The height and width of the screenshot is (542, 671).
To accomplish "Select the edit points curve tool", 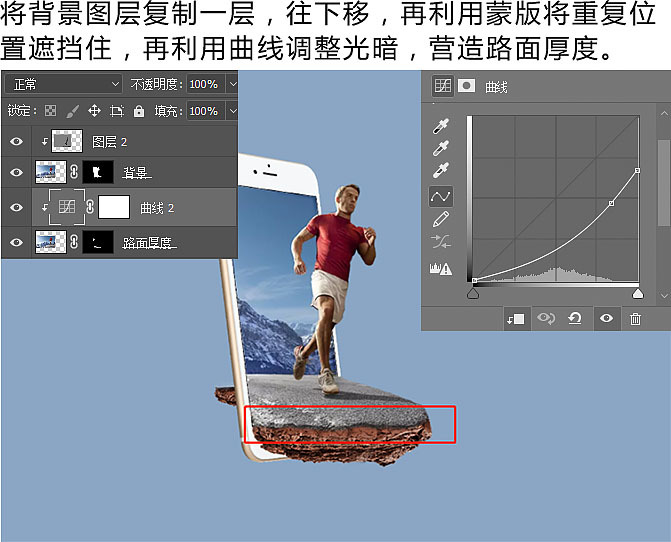I will pos(440,196).
